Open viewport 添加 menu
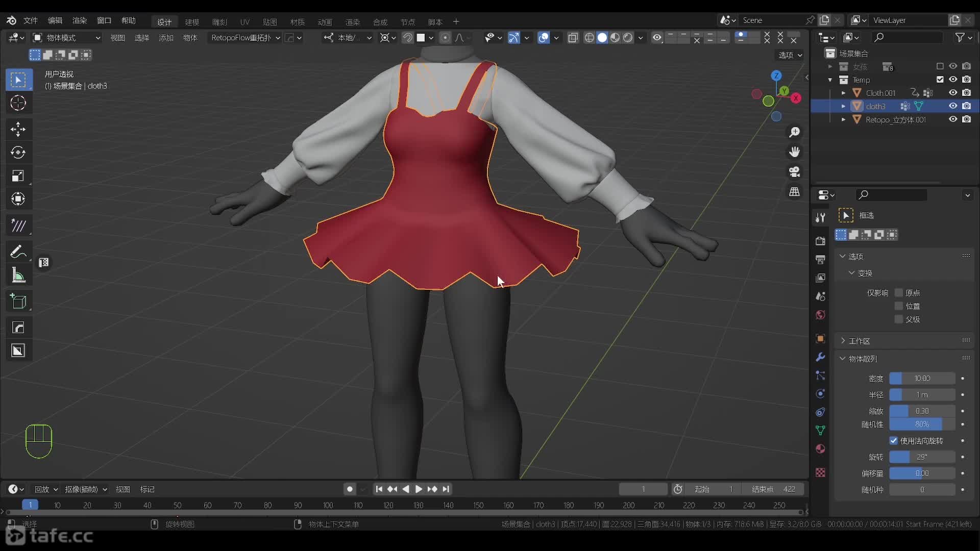 [166, 38]
